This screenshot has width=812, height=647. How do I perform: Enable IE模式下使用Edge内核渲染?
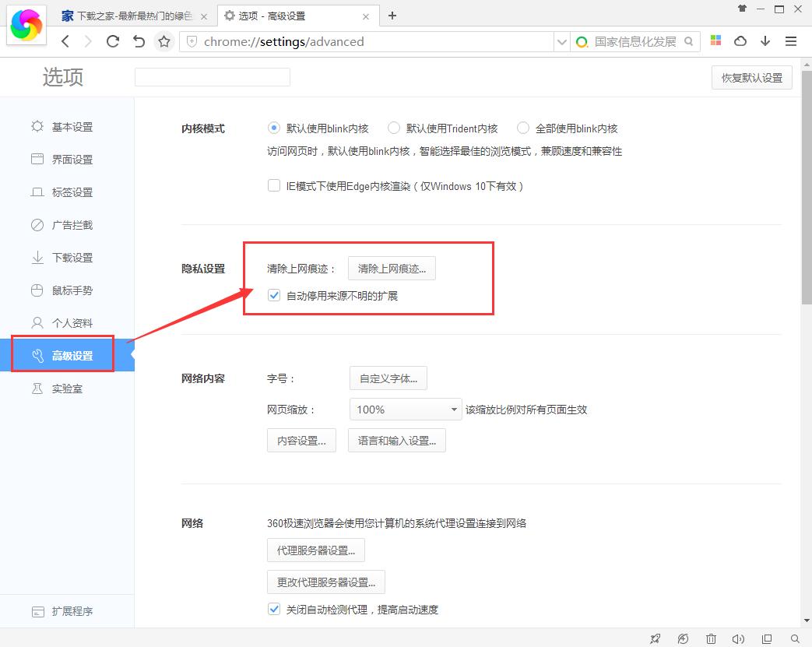274,185
